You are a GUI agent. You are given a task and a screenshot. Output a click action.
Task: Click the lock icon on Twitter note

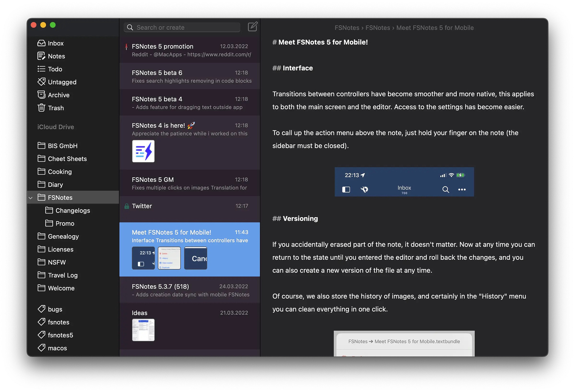click(x=127, y=206)
